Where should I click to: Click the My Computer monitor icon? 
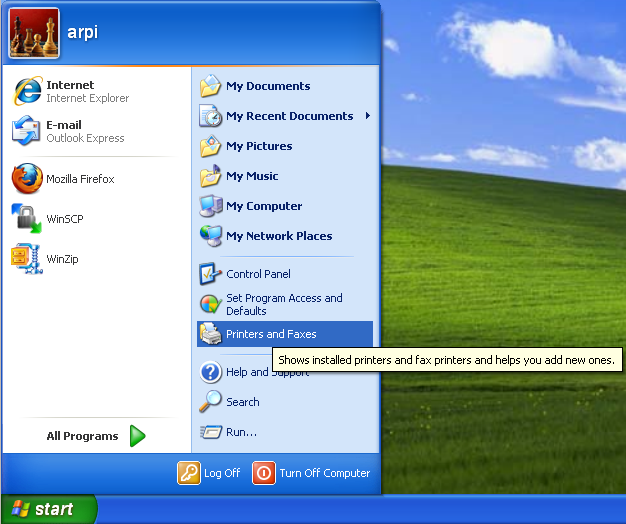211,206
